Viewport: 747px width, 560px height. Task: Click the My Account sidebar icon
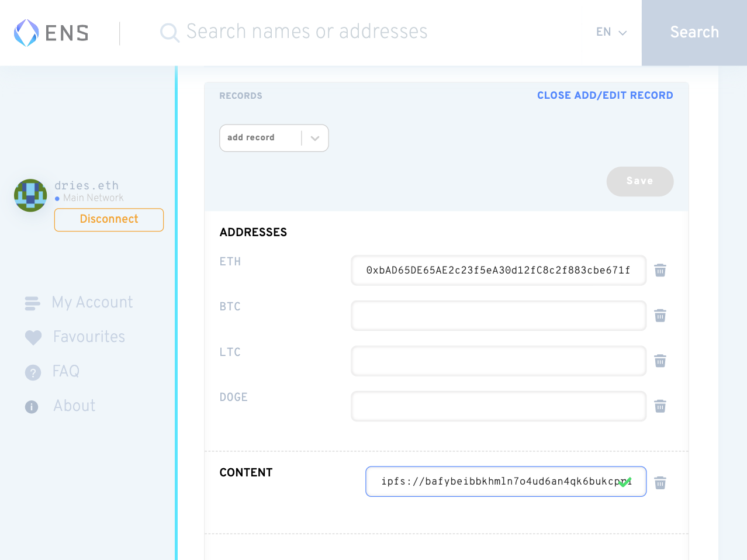coord(32,303)
